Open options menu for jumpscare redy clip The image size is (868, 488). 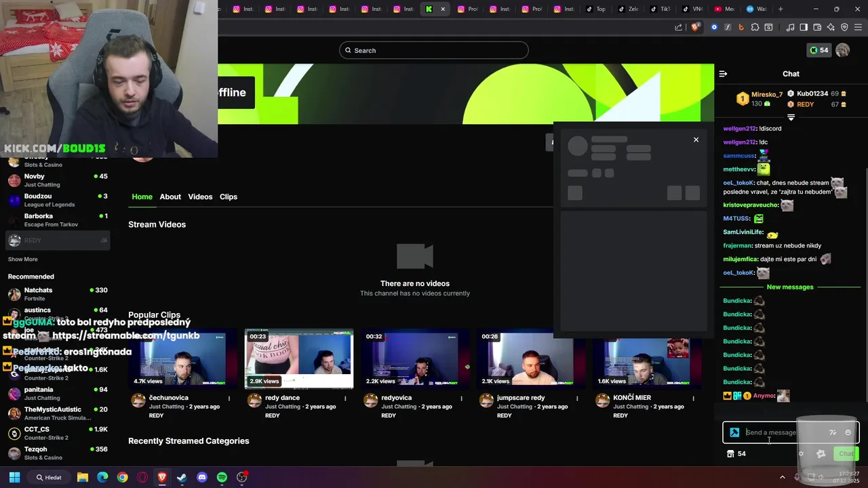click(577, 399)
